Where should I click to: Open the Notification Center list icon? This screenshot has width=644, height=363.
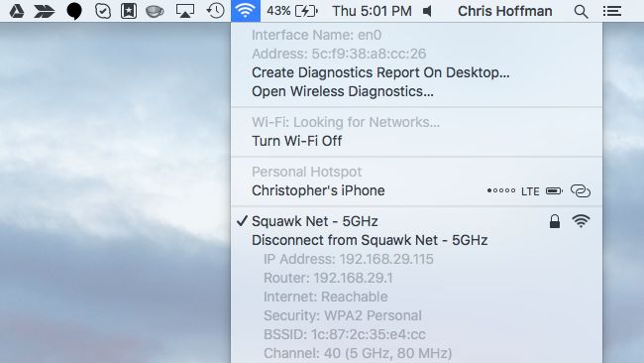pyautogui.click(x=612, y=11)
